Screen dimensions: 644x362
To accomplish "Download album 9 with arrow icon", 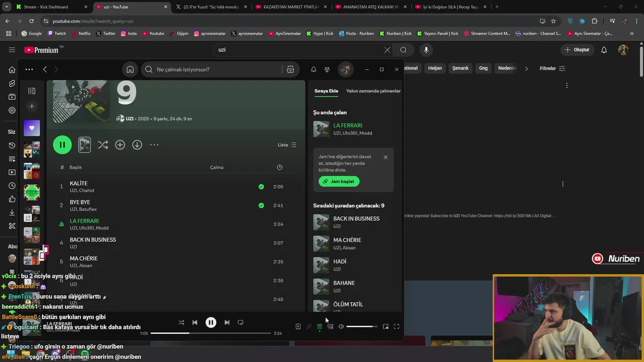I will [137, 145].
